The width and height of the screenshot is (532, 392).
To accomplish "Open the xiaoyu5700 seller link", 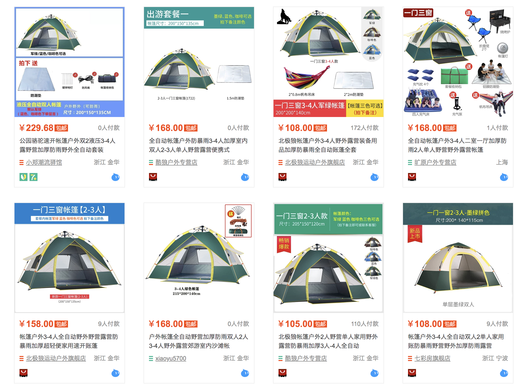I will point(171,358).
